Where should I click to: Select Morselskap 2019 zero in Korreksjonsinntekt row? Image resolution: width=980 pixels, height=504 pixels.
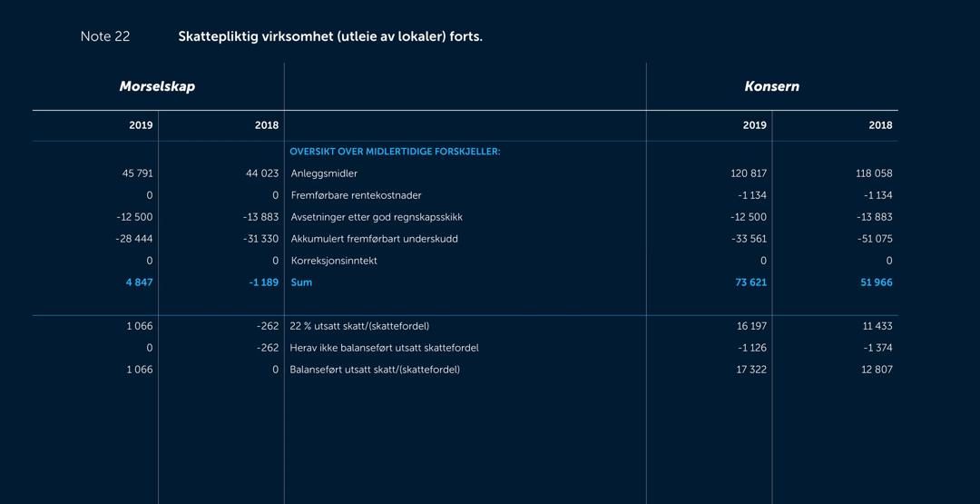pos(150,261)
